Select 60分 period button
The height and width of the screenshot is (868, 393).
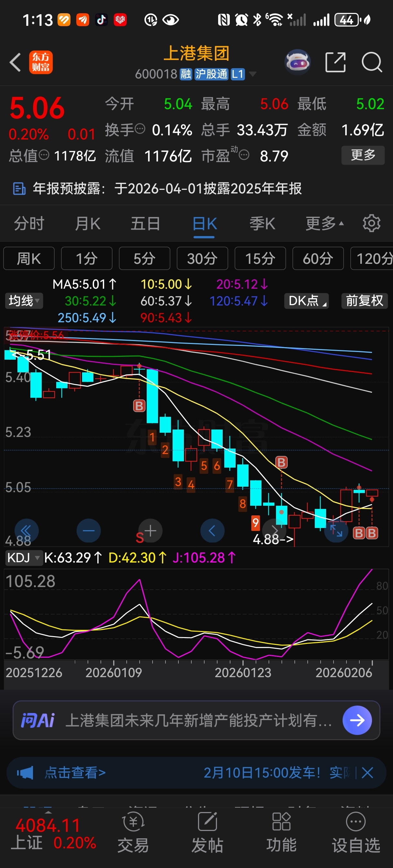[318, 258]
